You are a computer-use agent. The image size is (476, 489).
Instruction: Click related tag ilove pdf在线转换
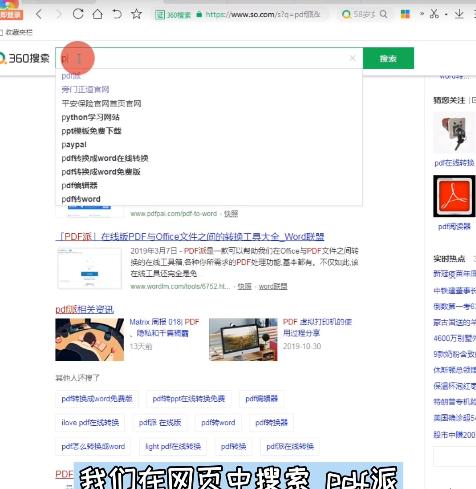click(90, 423)
